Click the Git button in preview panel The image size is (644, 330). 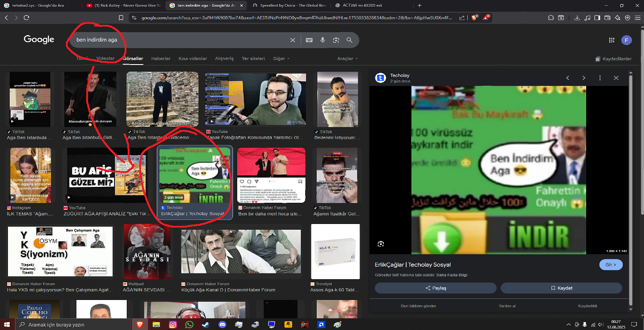click(611, 265)
